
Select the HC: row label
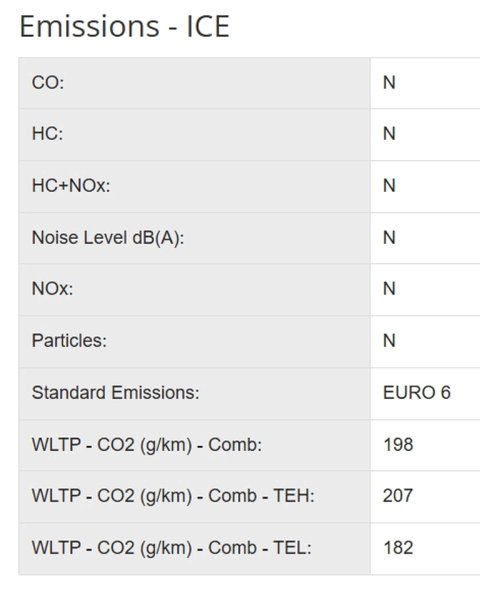(x=47, y=134)
